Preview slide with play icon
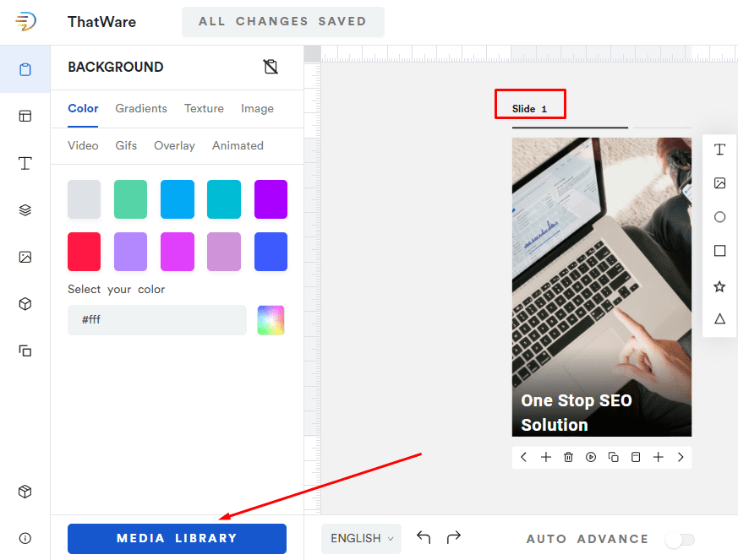 click(x=591, y=457)
